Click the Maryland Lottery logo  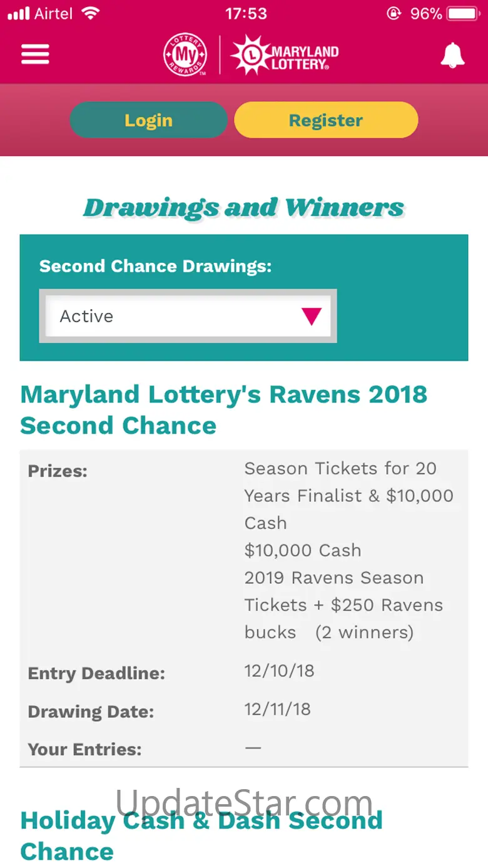285,56
